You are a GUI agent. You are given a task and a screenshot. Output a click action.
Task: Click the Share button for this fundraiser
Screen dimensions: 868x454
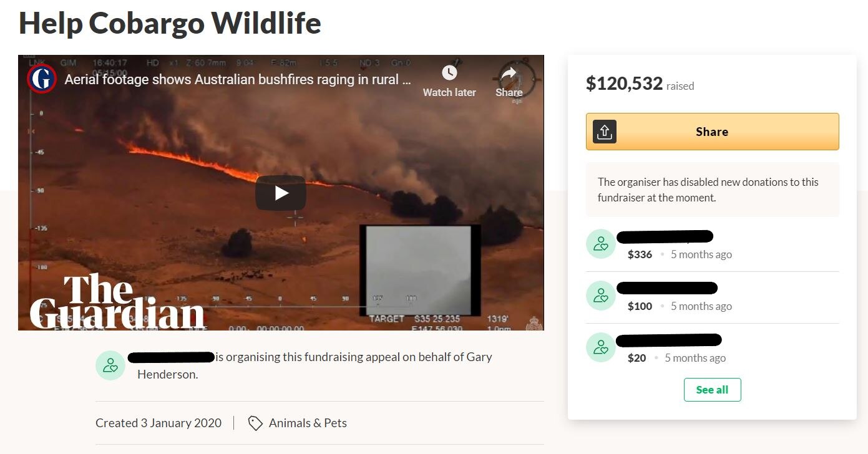point(711,132)
